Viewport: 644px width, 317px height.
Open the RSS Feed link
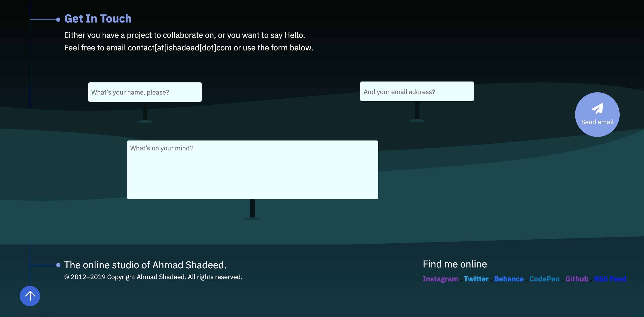coord(610,279)
